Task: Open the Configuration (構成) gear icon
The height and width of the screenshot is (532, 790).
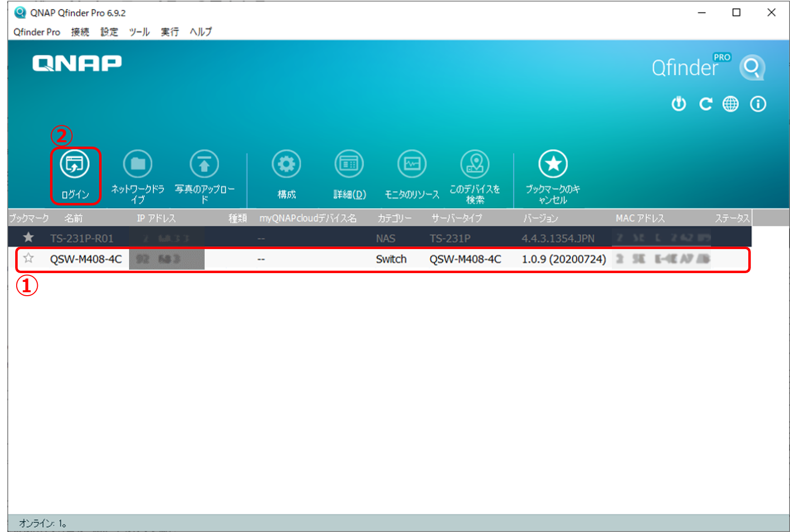Action: (x=287, y=164)
